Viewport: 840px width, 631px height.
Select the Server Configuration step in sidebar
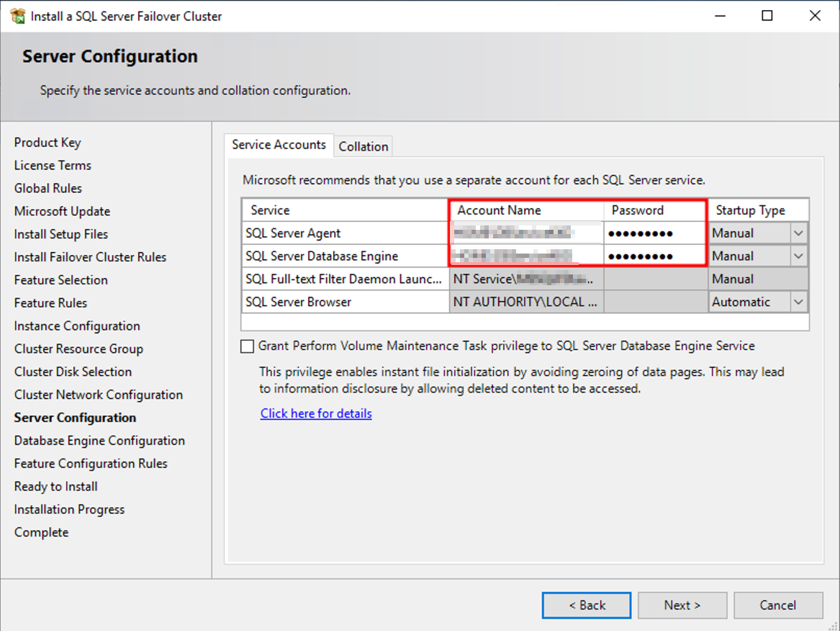tap(75, 418)
